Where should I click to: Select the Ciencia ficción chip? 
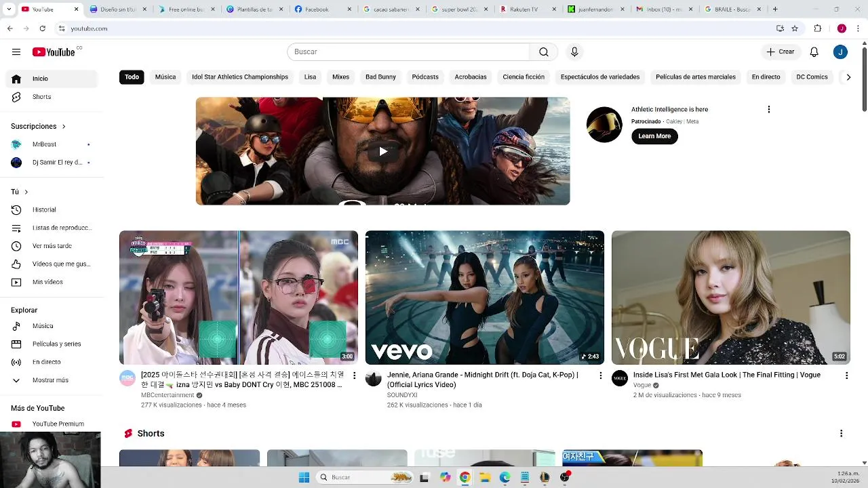[524, 77]
